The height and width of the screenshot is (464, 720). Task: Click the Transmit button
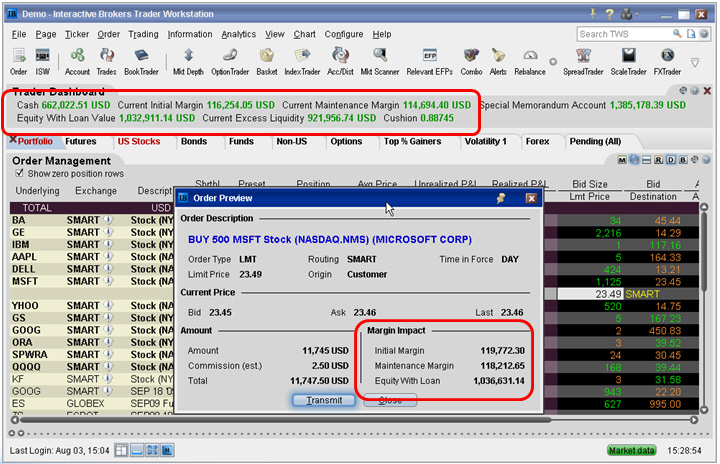click(x=324, y=400)
